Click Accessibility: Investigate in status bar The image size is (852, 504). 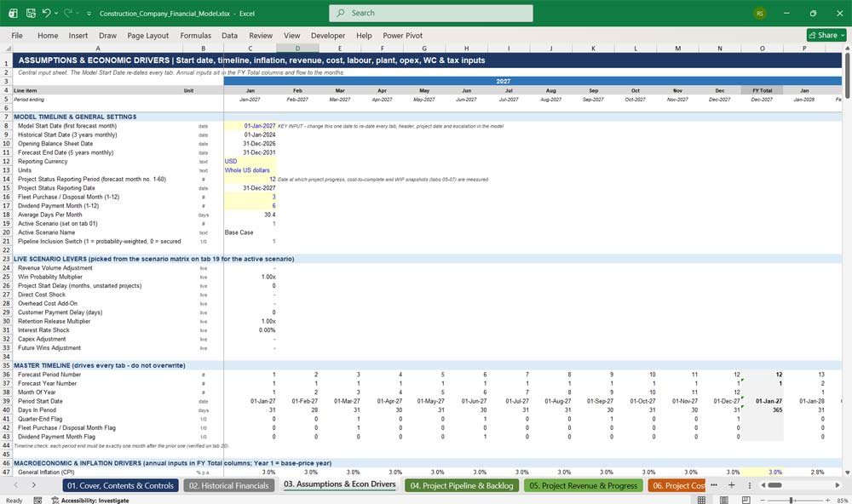coord(90,501)
